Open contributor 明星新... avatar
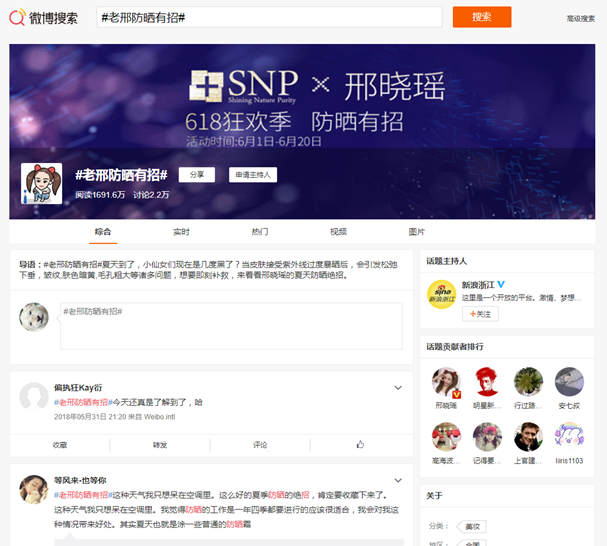Screen dimensions: 607x546 click(487, 382)
